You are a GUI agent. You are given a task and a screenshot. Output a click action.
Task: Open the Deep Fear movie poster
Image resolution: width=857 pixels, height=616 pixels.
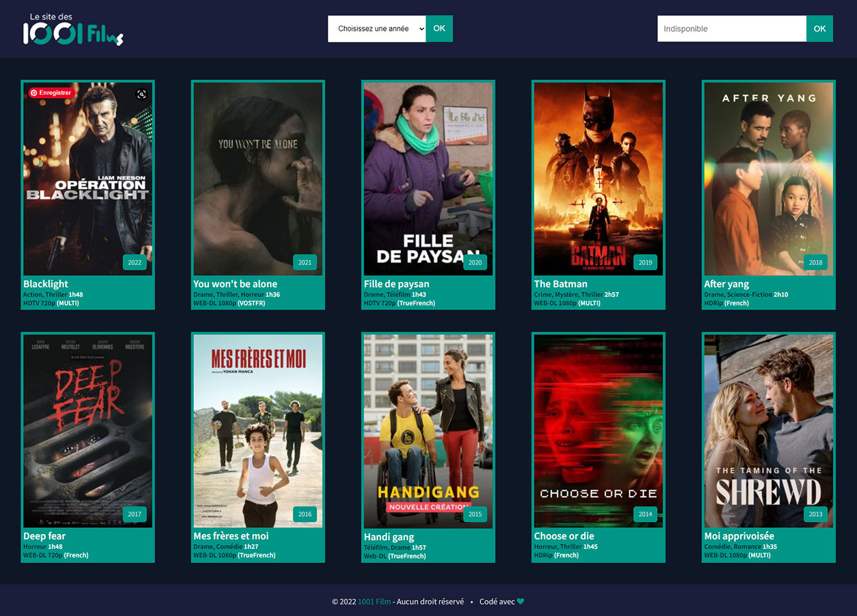pos(88,431)
